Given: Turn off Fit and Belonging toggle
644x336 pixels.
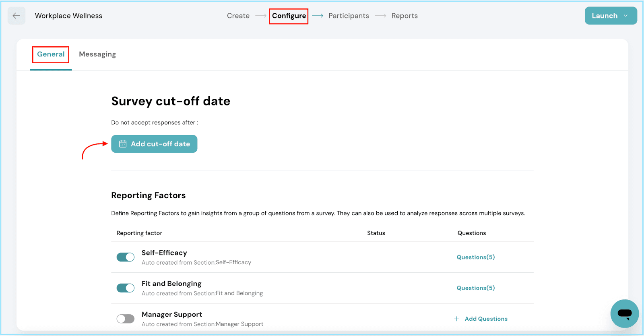Looking at the screenshot, I should click(126, 288).
